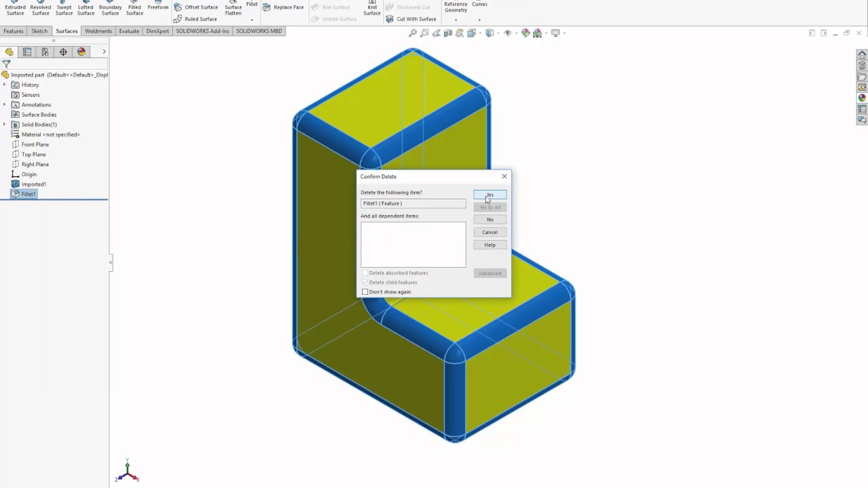This screenshot has width=868, height=488.
Task: Select the Cut With Surface tool
Action: click(416, 18)
